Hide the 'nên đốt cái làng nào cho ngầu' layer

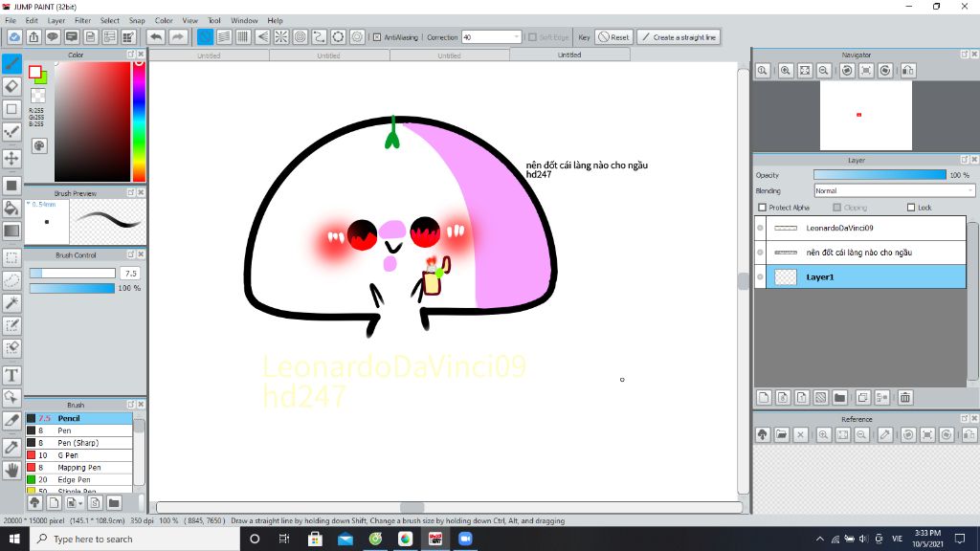760,253
